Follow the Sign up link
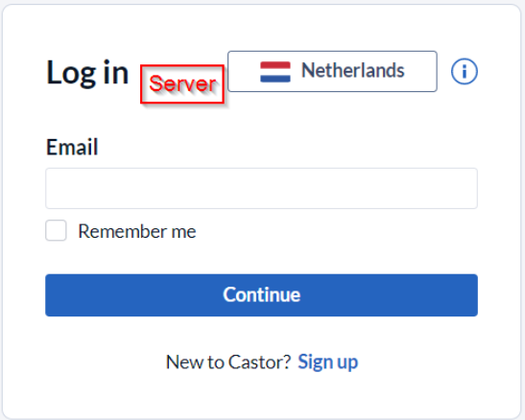 click(x=328, y=362)
